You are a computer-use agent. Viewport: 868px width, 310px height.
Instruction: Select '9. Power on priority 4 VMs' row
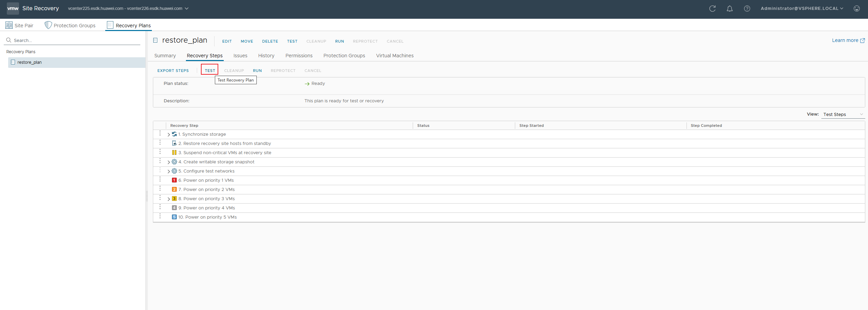click(509, 208)
